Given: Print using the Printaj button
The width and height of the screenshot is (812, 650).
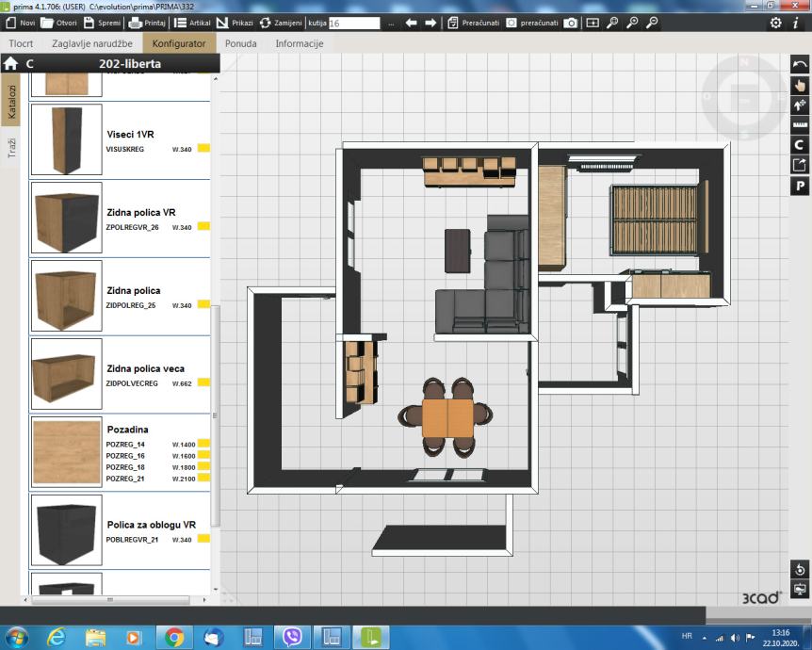Looking at the screenshot, I should pos(147,23).
